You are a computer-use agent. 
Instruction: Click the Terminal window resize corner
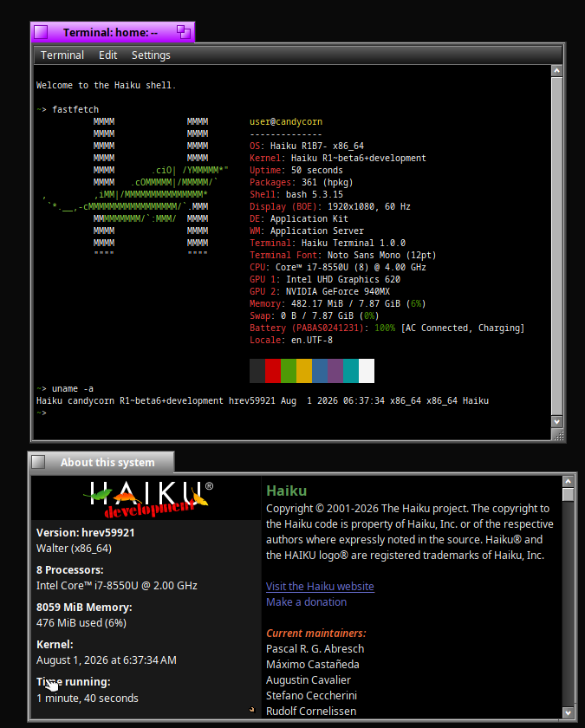558,434
